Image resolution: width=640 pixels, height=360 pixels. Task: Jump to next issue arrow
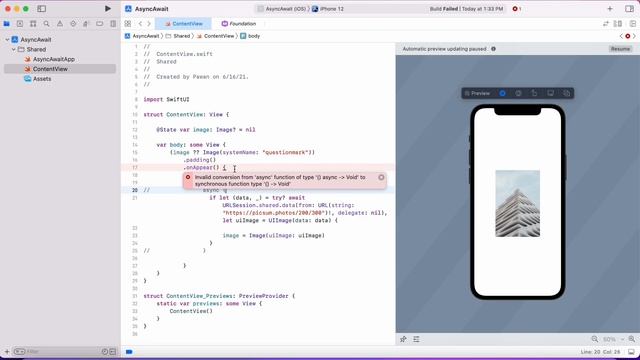634,36
